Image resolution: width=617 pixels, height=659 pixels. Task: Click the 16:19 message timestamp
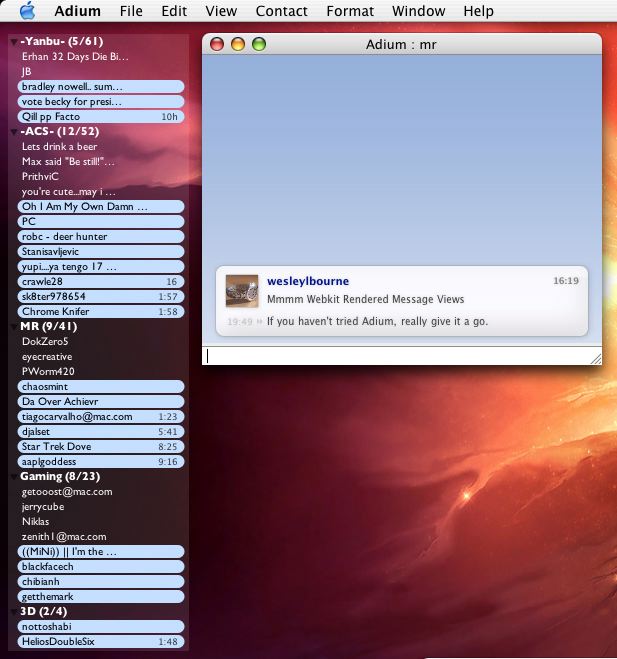coord(566,281)
